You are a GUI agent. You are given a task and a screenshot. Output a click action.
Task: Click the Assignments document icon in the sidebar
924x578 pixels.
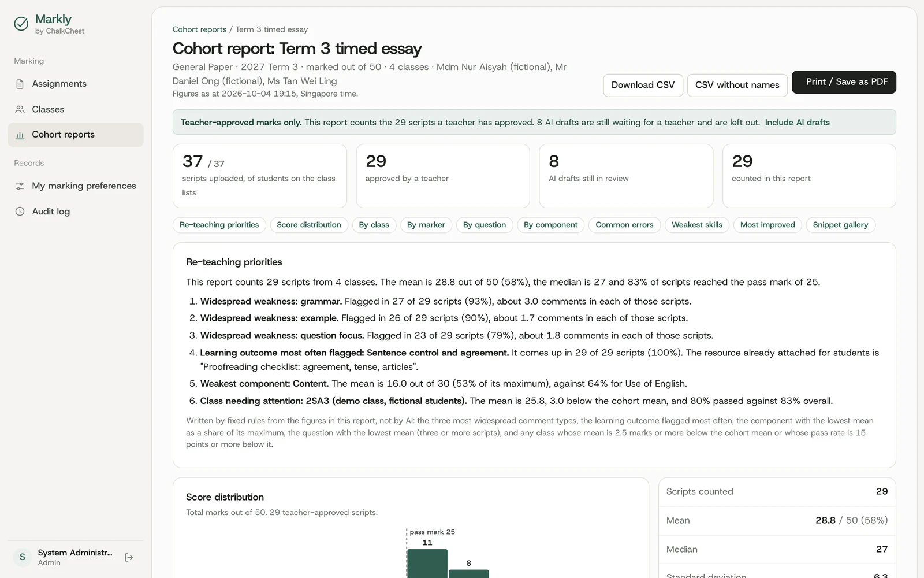20,84
